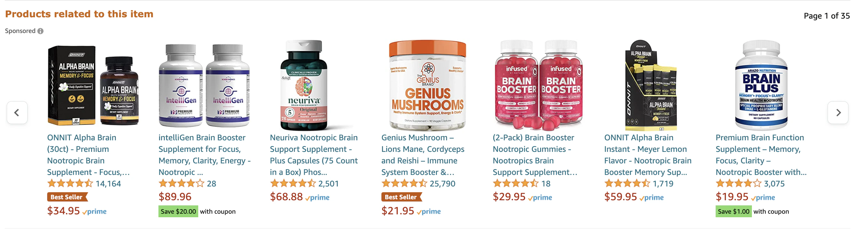View 25,790 ratings for Genius Mushroom
This screenshot has width=868, height=239.
pos(442,184)
